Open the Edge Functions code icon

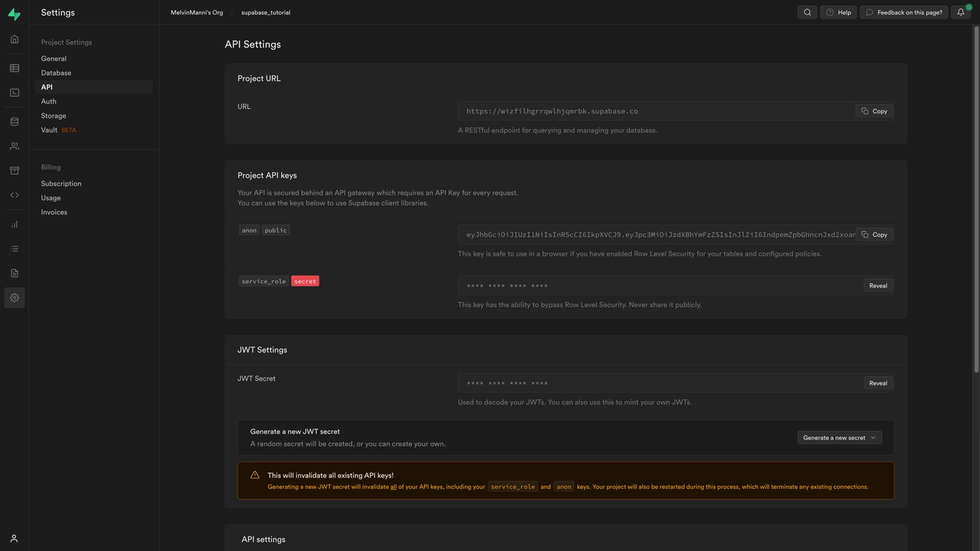pyautogui.click(x=14, y=195)
